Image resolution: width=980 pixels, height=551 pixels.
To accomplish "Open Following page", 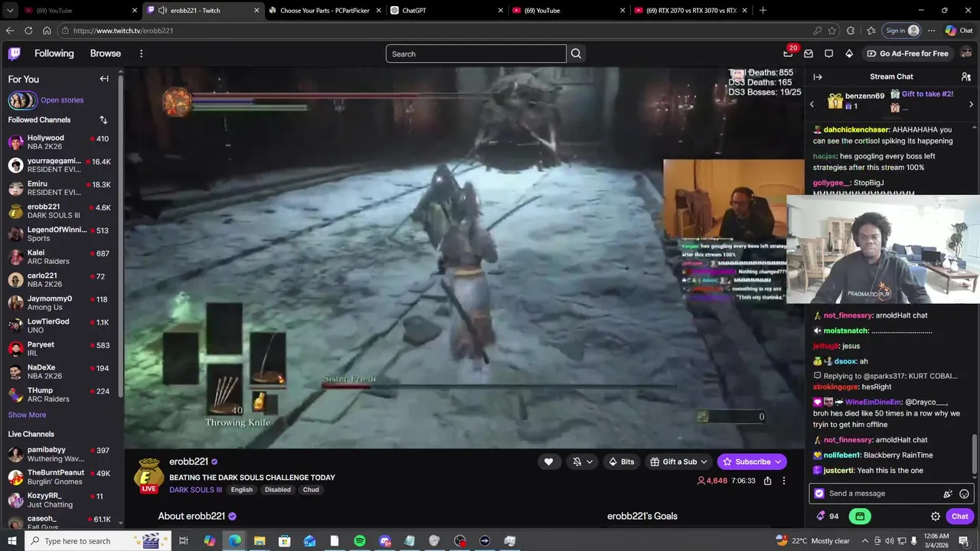I will (x=54, y=54).
